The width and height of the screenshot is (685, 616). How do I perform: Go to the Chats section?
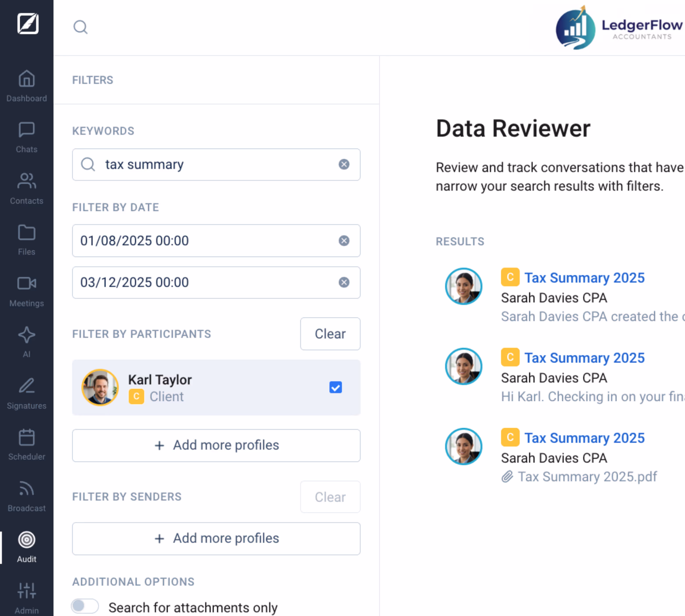(26, 137)
